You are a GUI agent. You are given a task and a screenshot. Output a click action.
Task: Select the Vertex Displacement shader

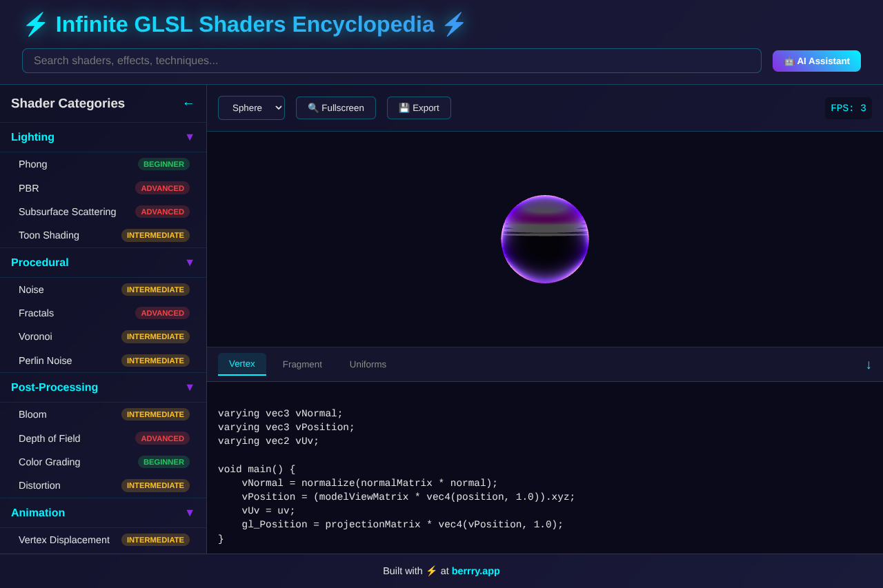pyautogui.click(x=63, y=540)
